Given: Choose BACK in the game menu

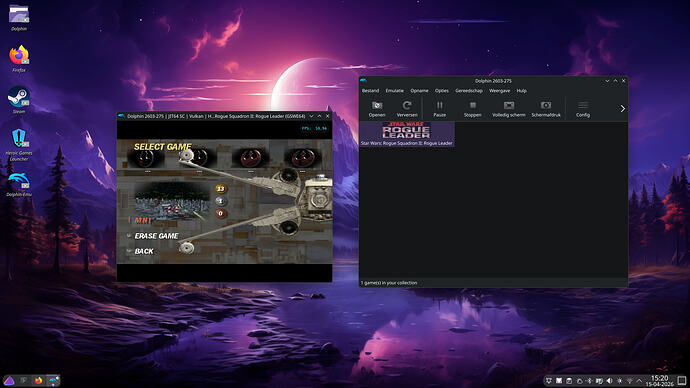Looking at the screenshot, I should (144, 251).
